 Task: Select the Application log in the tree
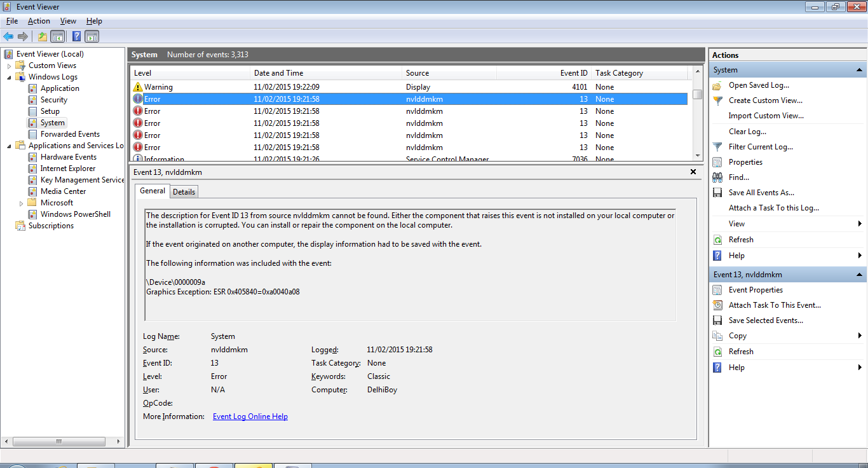click(x=60, y=88)
